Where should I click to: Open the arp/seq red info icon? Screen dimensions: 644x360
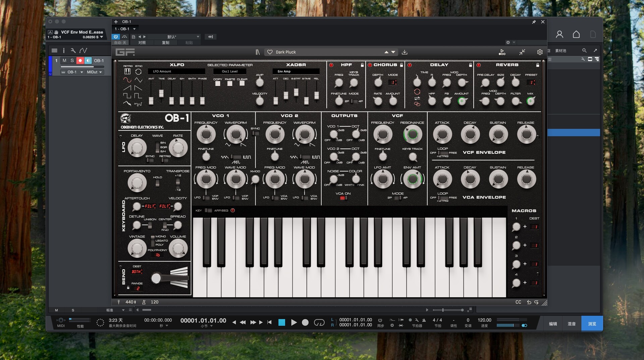[233, 211]
